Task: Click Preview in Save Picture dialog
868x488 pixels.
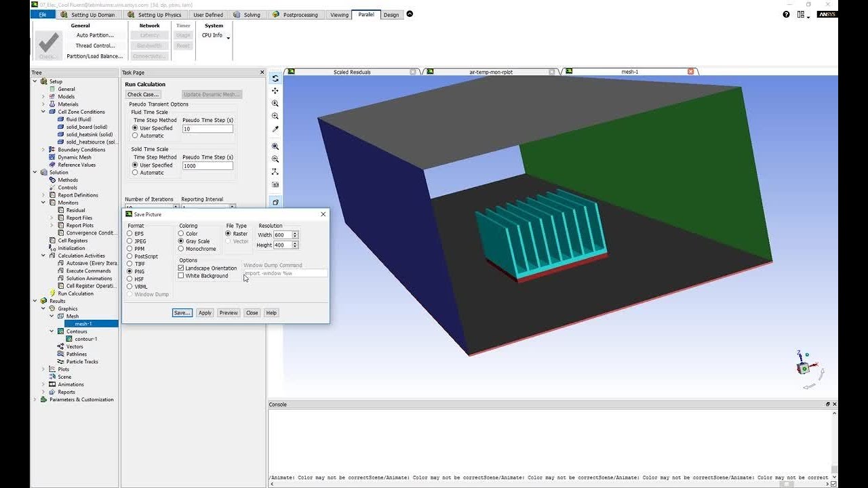Action: pyautogui.click(x=229, y=313)
